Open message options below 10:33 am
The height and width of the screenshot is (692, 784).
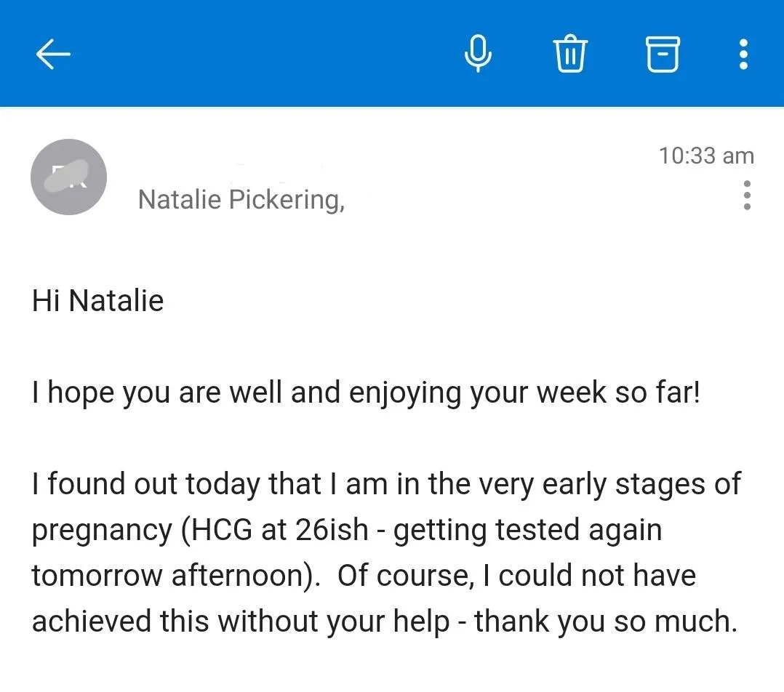746,195
